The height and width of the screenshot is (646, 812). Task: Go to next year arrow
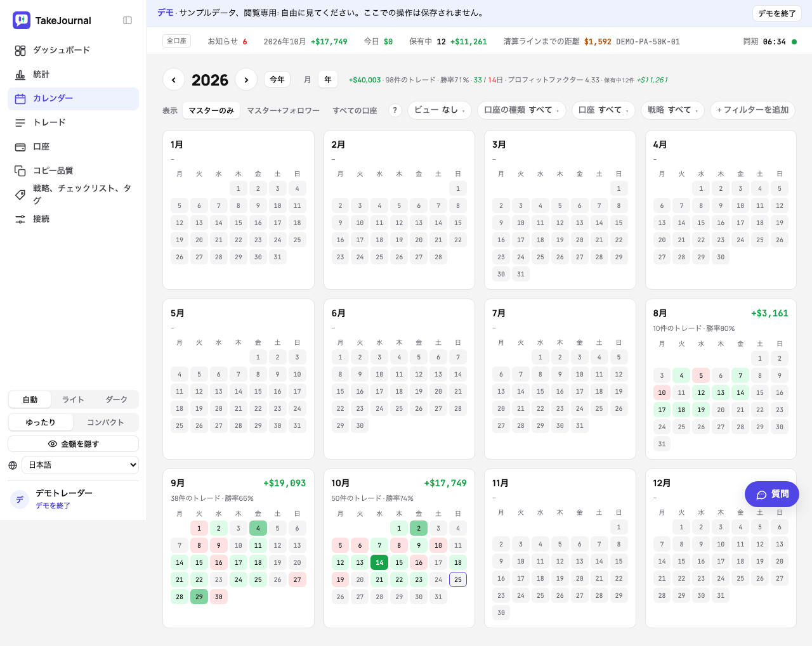246,80
